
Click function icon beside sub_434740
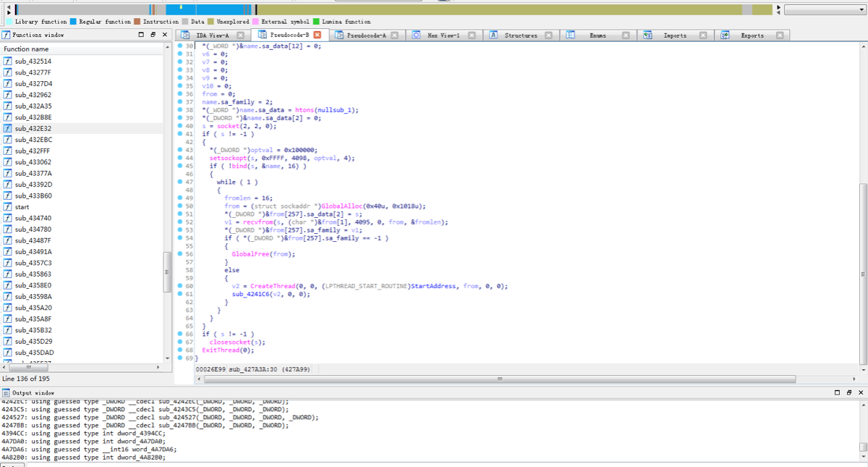(x=8, y=218)
